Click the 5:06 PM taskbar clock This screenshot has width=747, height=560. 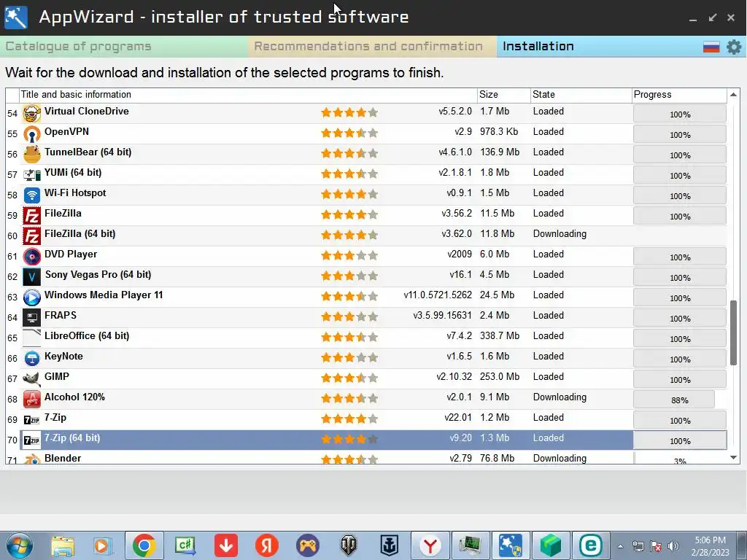710,540
